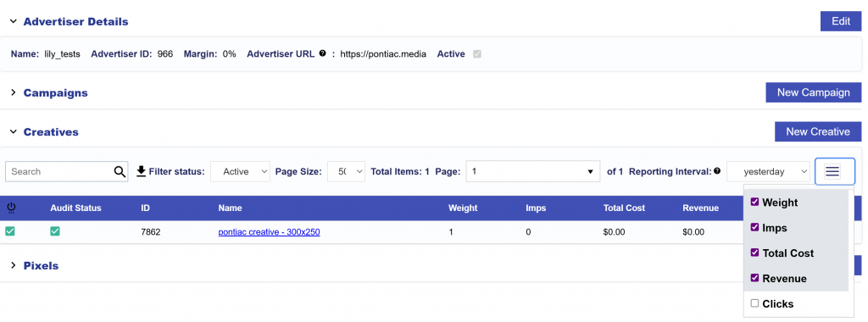Viewport: 868px width, 322px height.
Task: Select the Imps menu label
Action: (775, 227)
